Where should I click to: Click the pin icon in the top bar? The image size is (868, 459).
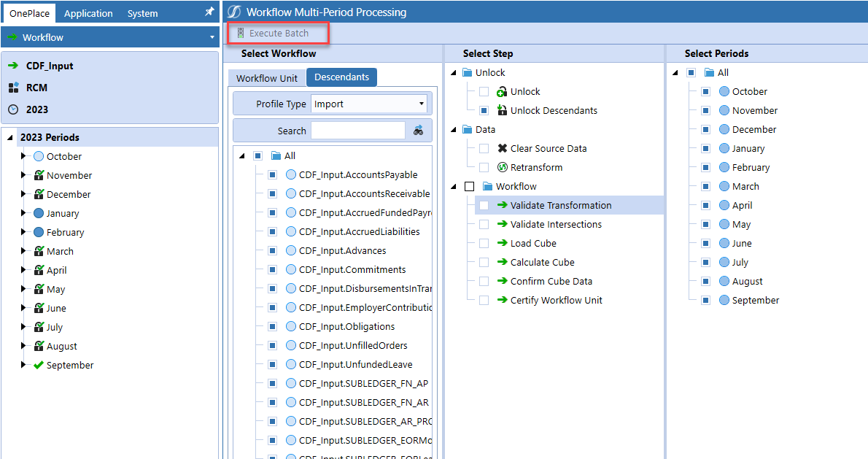pos(209,12)
